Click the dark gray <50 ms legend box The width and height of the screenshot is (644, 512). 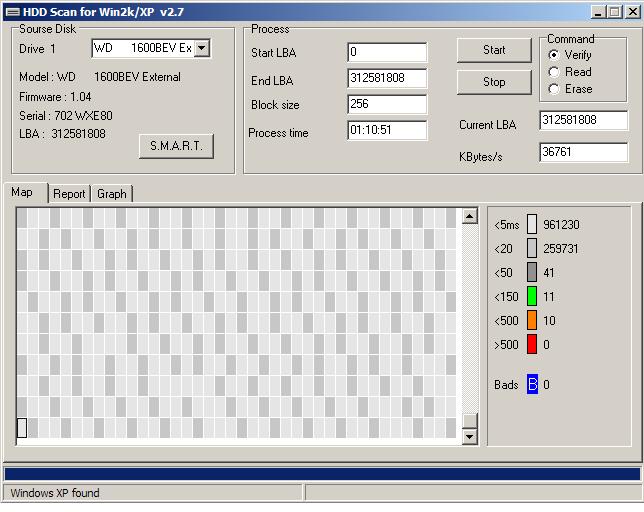click(532, 272)
